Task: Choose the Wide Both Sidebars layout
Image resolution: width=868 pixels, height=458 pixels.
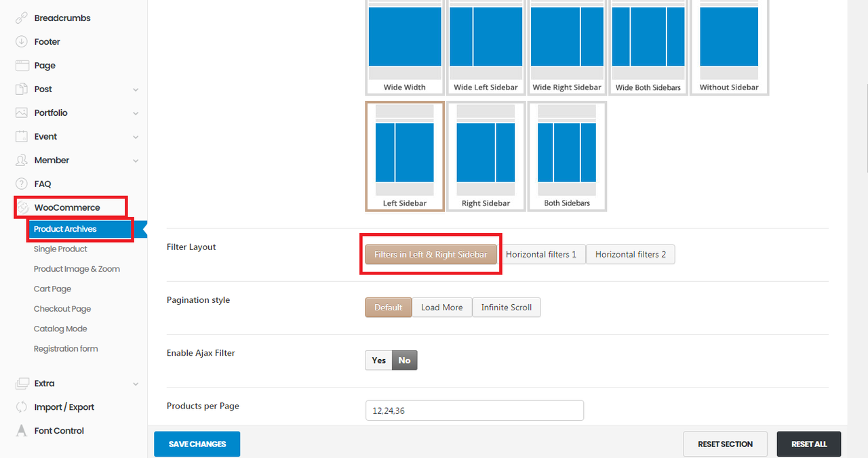Action: point(648,46)
